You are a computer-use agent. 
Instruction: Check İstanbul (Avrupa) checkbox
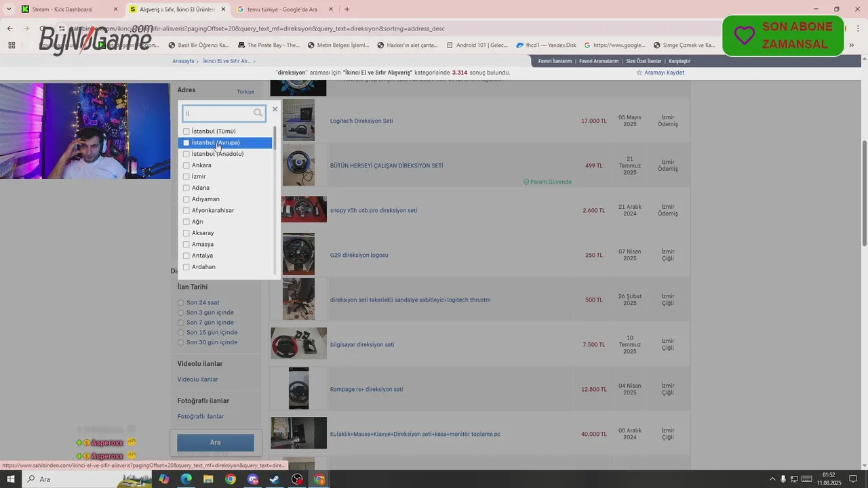point(186,143)
